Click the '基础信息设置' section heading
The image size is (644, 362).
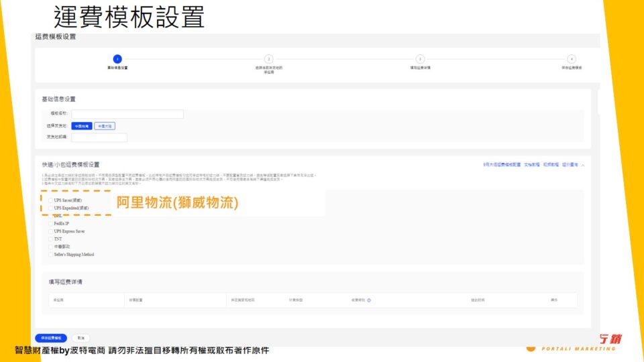[59, 99]
